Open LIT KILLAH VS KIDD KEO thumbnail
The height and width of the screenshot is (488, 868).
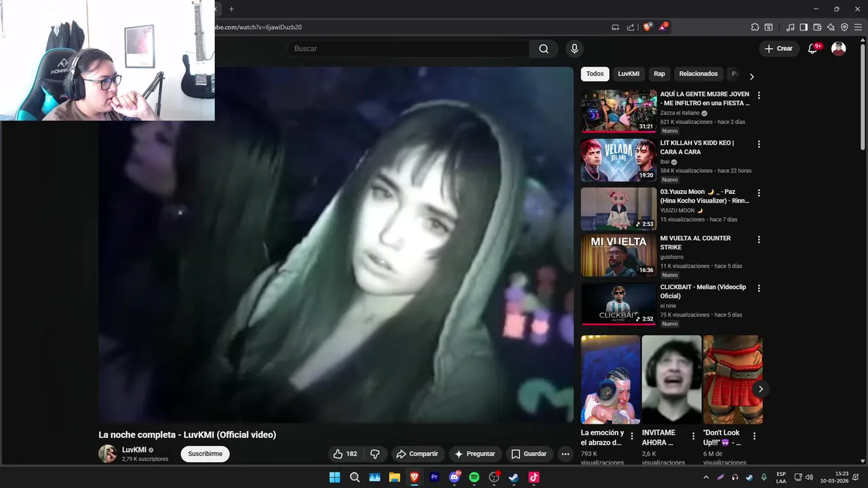pyautogui.click(x=619, y=160)
